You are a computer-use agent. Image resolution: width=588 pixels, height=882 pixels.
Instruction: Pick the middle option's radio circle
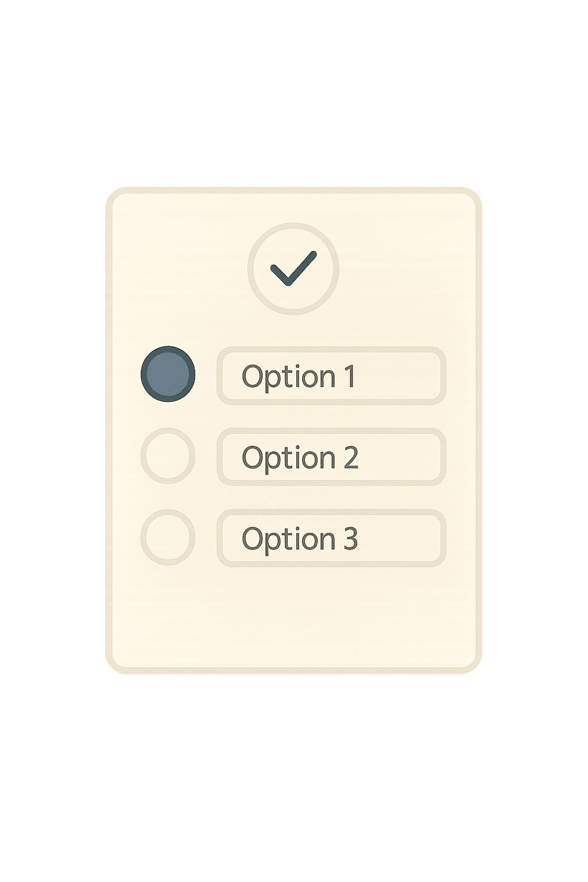click(x=168, y=456)
